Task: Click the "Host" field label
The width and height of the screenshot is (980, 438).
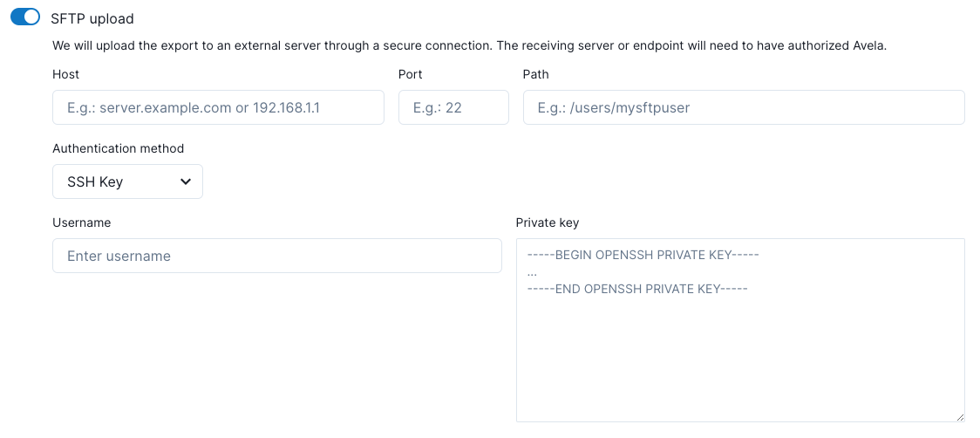Action: pos(65,74)
